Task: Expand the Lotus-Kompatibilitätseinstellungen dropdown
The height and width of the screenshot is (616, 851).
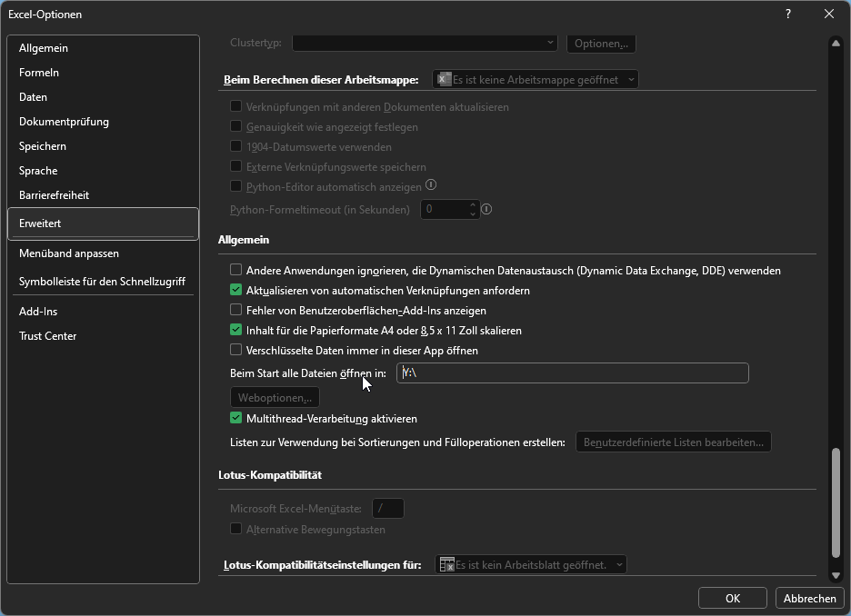Action: coord(531,565)
